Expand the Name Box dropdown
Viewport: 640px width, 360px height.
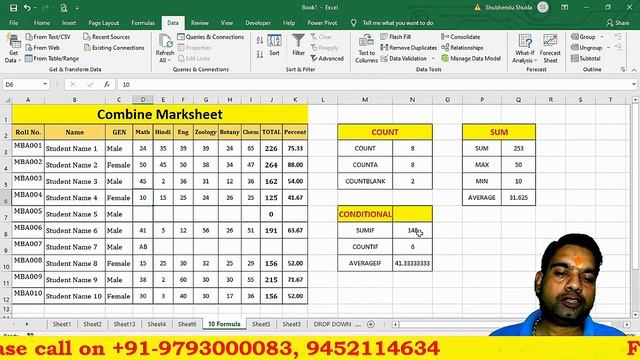(45, 84)
